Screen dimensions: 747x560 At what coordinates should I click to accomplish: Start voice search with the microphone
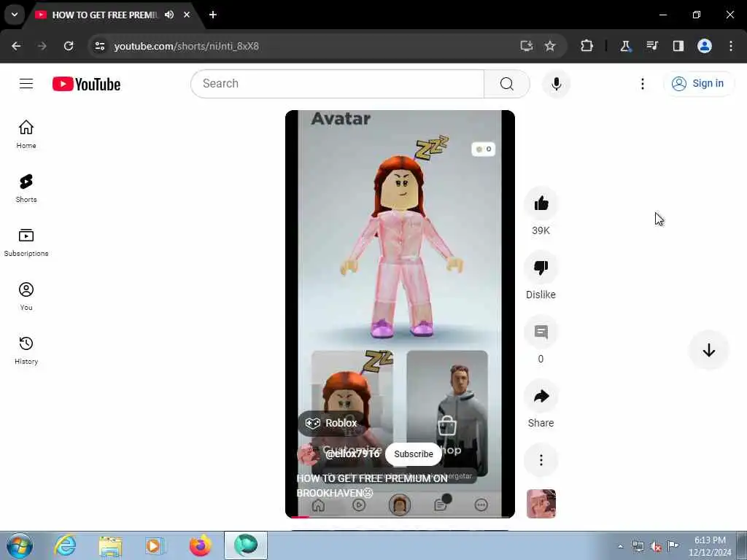pyautogui.click(x=556, y=84)
